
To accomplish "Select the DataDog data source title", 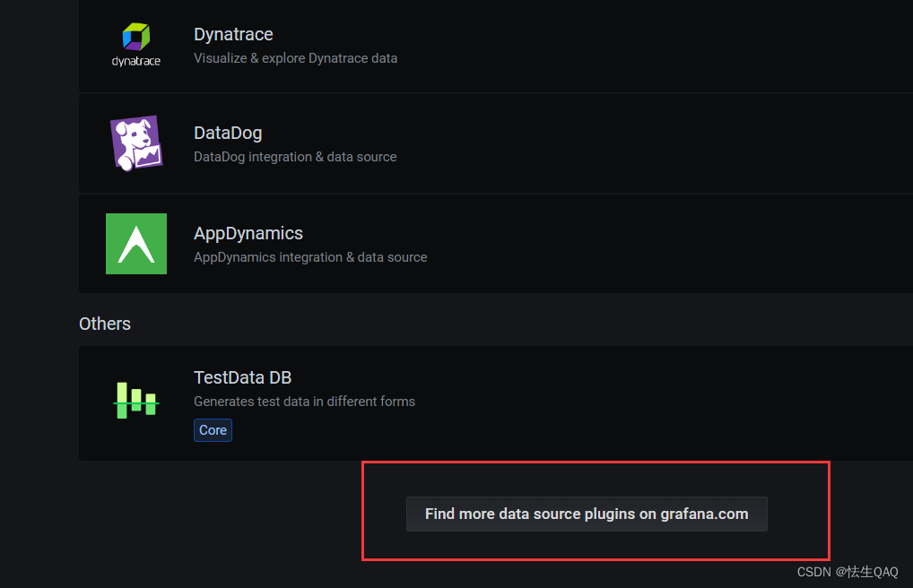I will [x=228, y=133].
